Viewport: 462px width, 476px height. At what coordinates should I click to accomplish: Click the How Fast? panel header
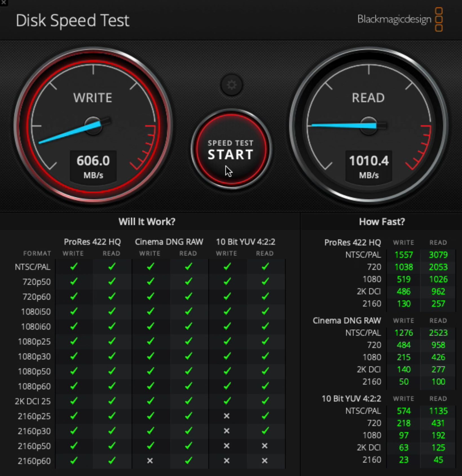382,222
